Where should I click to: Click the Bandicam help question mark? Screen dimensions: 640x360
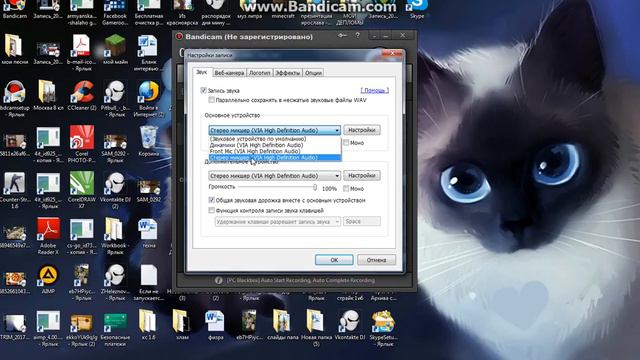pos(358,36)
